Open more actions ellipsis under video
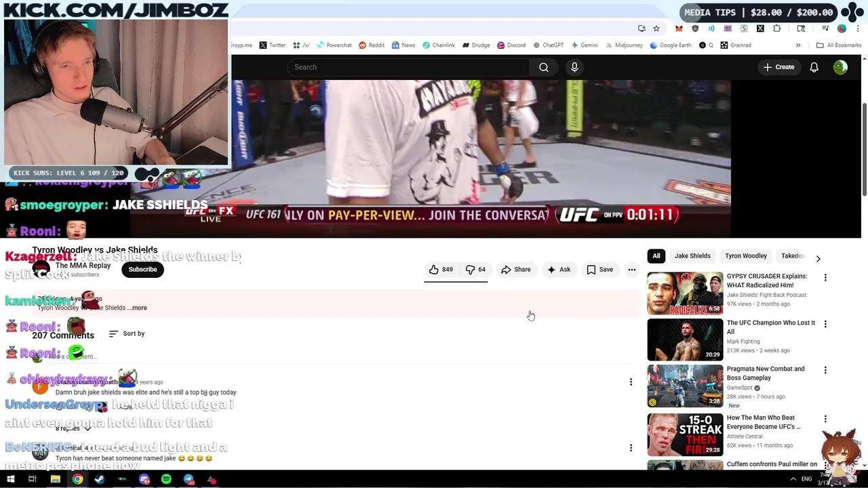 coord(632,270)
